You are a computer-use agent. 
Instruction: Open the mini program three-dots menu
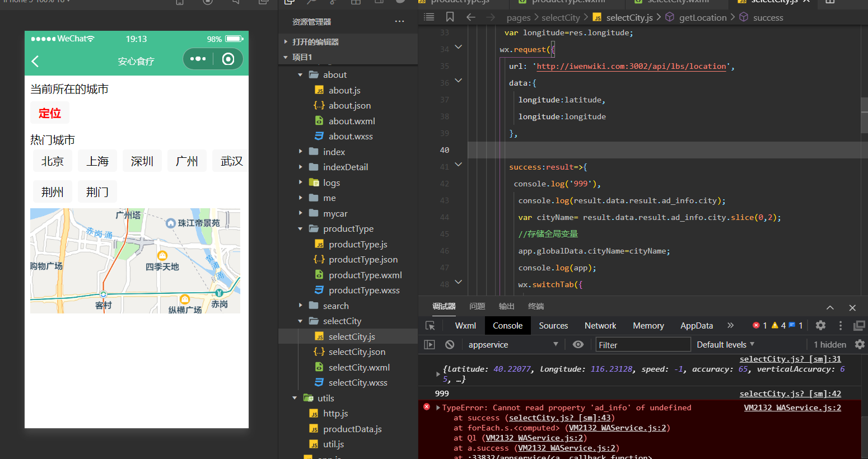198,59
